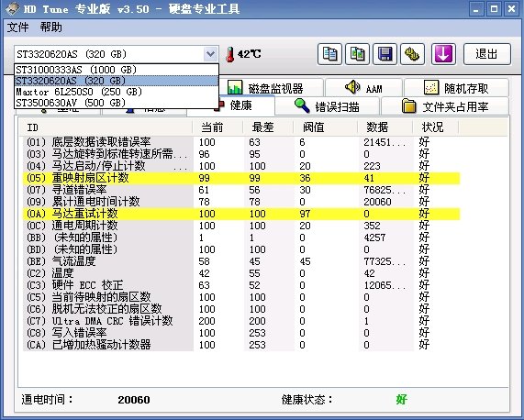Select the (C3) 硬件 ECC 校正 row
Viewport: 524px width, 420px height.
pyautogui.click(x=241, y=285)
